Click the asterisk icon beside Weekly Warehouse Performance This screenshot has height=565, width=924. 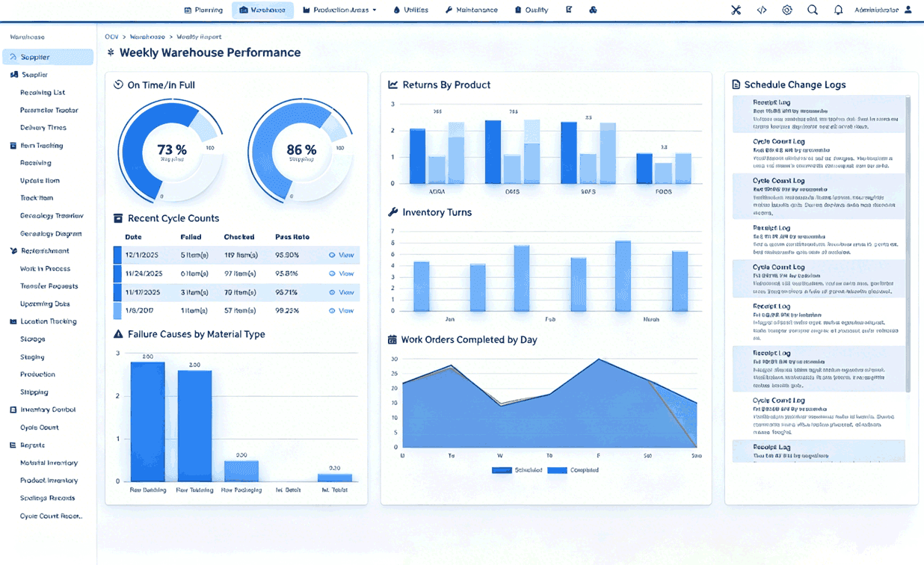coord(111,52)
